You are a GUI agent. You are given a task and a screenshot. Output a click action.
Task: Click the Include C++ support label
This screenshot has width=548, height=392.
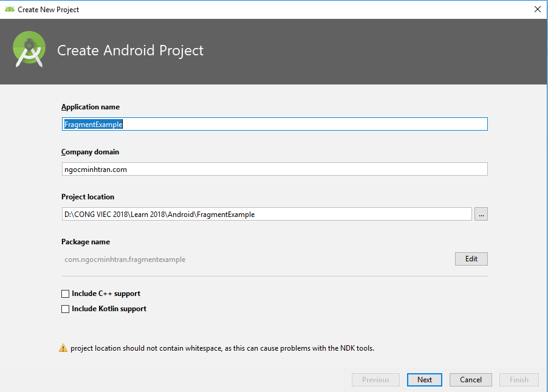[x=106, y=294]
